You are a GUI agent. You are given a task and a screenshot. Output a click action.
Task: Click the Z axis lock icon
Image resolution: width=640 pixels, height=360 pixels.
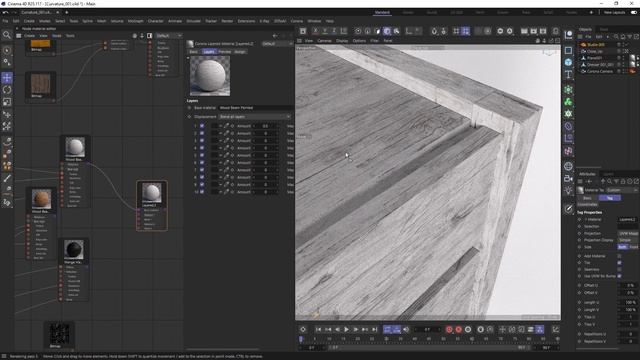tap(334, 31)
